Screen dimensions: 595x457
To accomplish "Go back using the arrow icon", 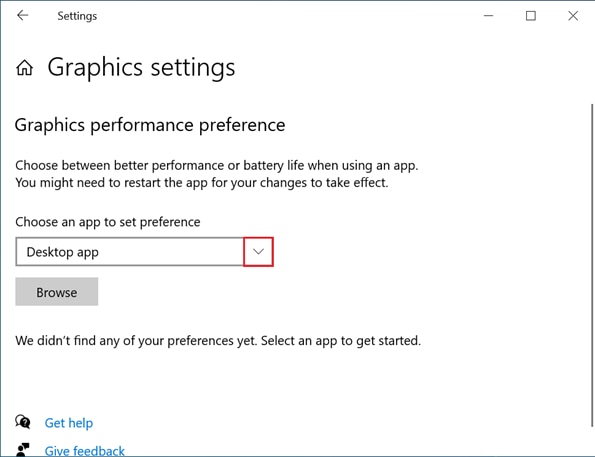I will [23, 15].
